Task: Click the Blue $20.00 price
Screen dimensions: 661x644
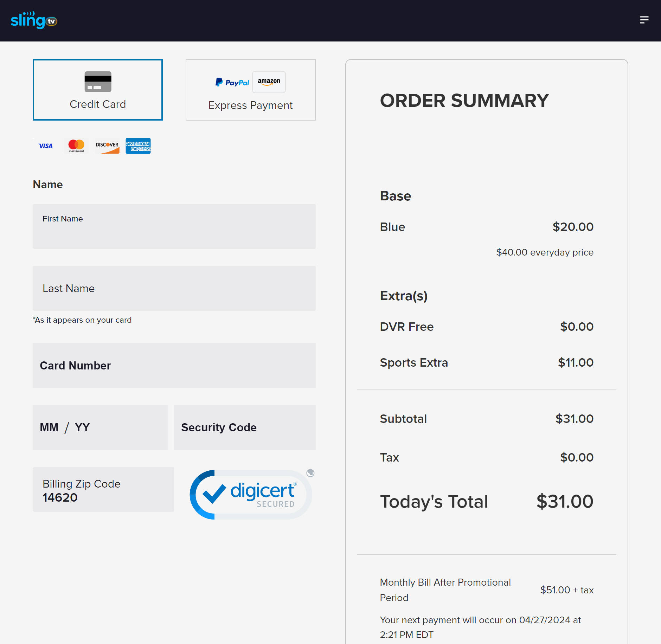Action: click(573, 227)
